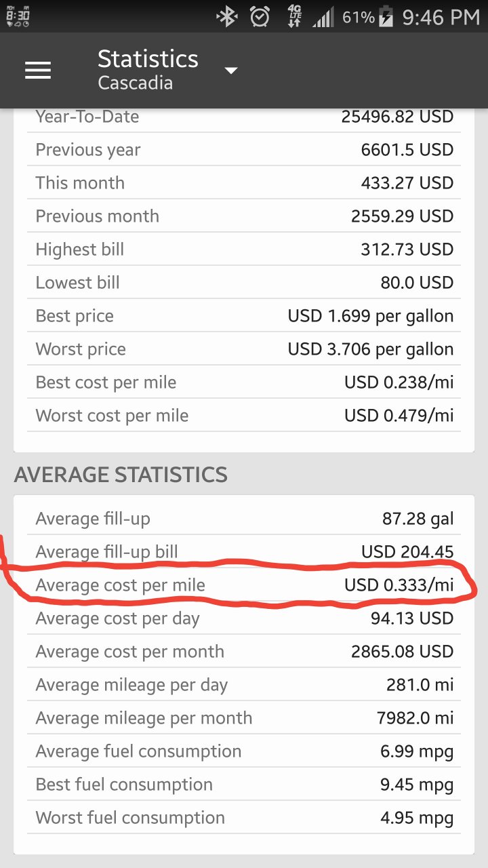
Task: Tap the signal strength bars icon
Action: [324, 18]
